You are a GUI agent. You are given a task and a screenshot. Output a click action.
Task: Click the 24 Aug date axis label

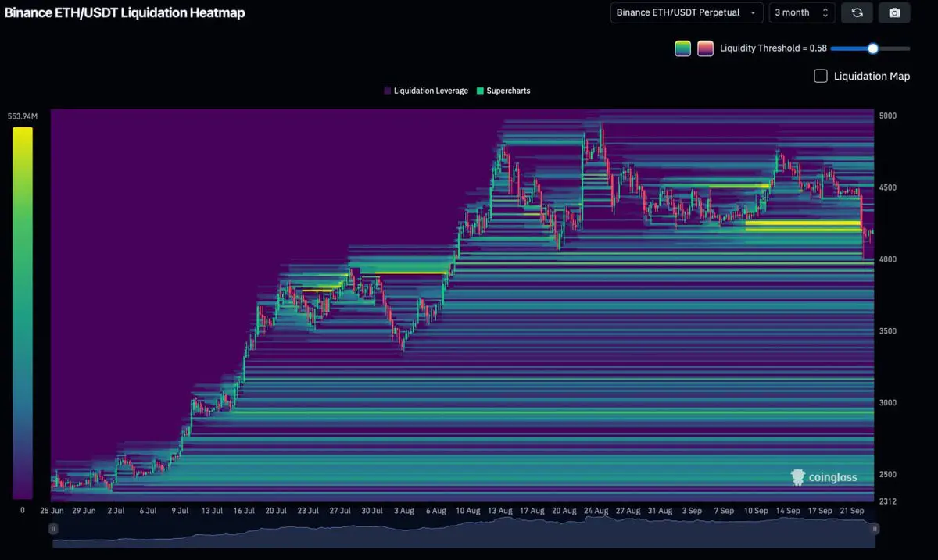[596, 510]
